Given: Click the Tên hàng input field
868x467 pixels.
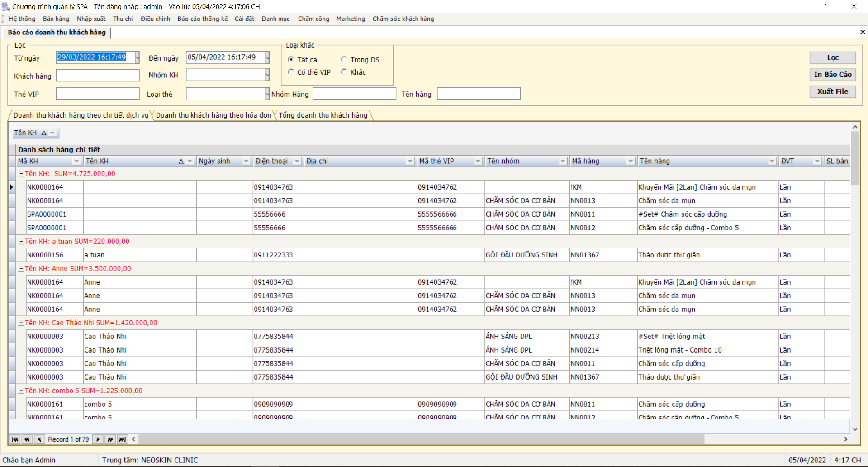Looking at the screenshot, I should point(479,94).
